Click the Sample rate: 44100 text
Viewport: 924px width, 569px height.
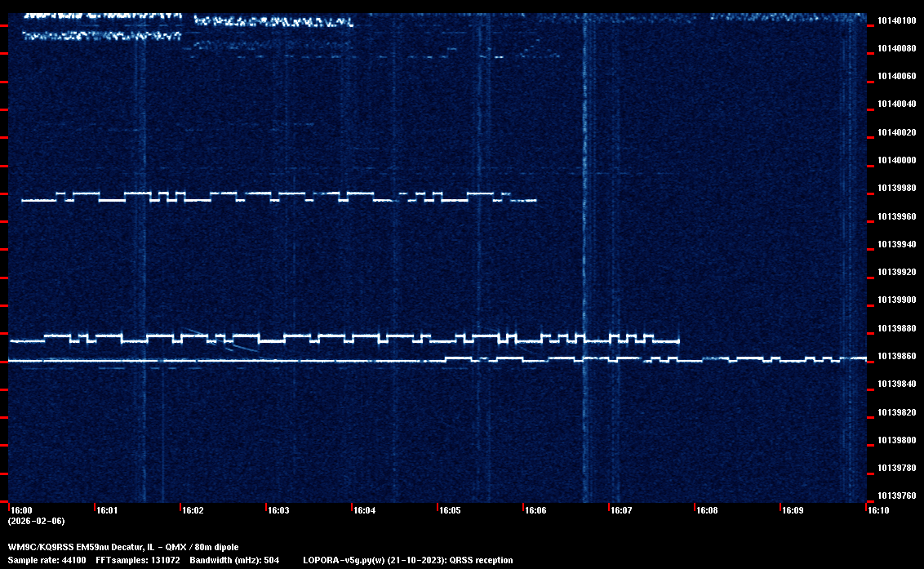pos(47,560)
